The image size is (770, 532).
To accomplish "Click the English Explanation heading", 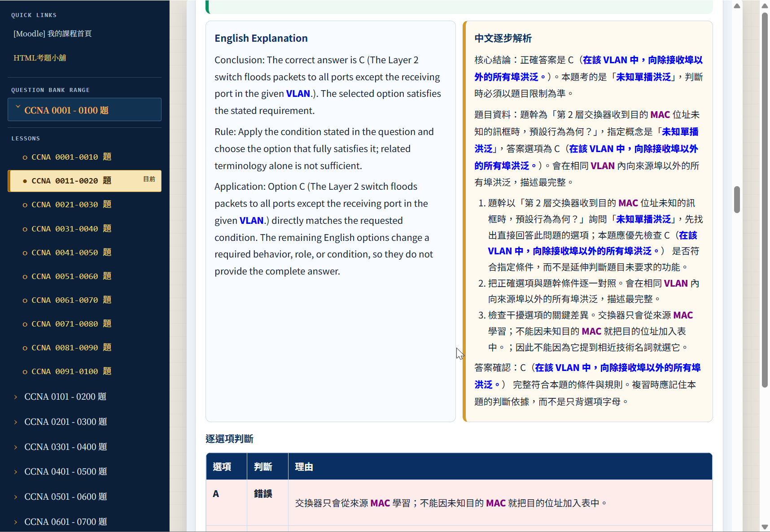I will tap(261, 38).
